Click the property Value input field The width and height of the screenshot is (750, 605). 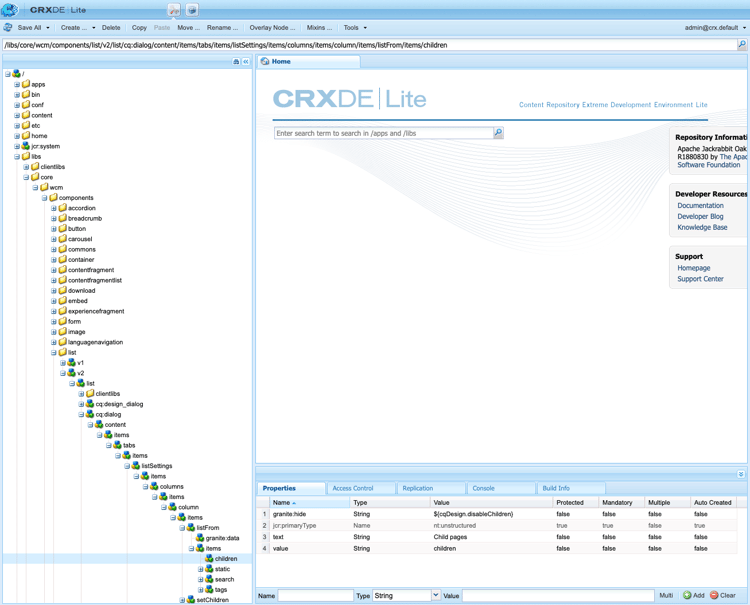(x=558, y=595)
